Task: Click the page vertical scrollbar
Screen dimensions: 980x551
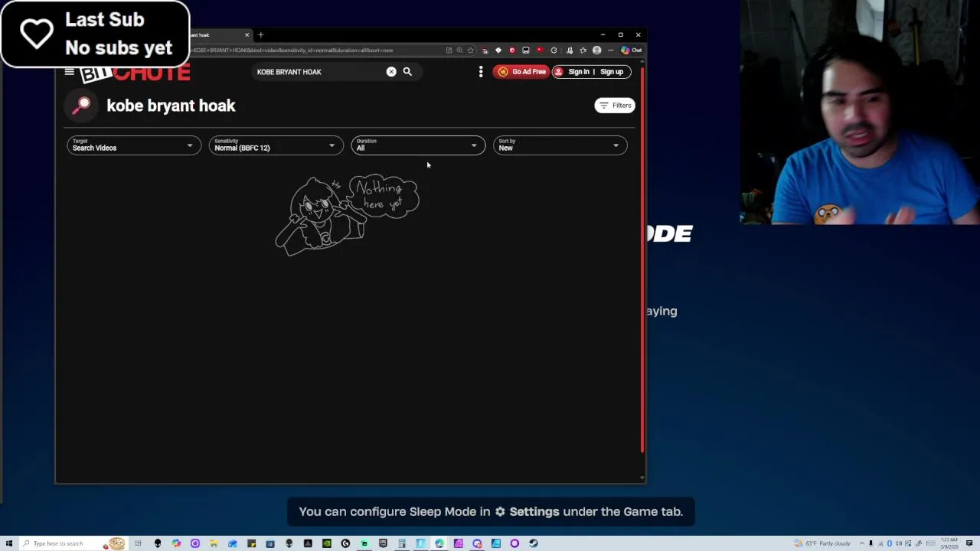Action: (x=642, y=260)
